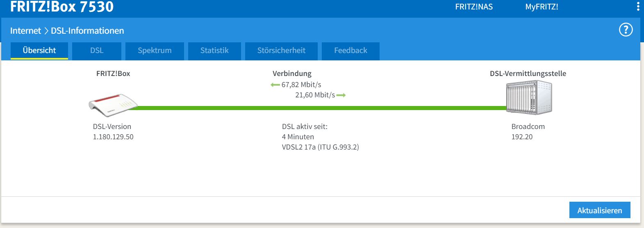The image size is (644, 228).
Task: Open the help question mark icon
Action: point(626,30)
